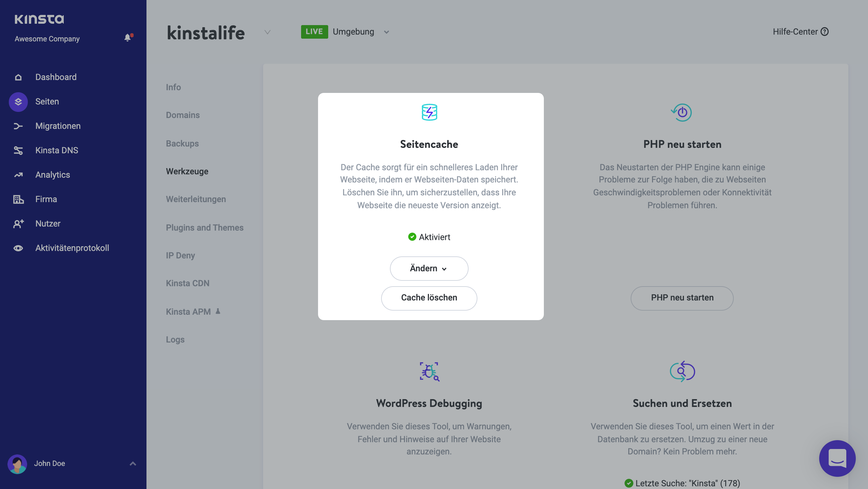The height and width of the screenshot is (489, 868).
Task: Select the Firma building icon
Action: click(x=18, y=199)
